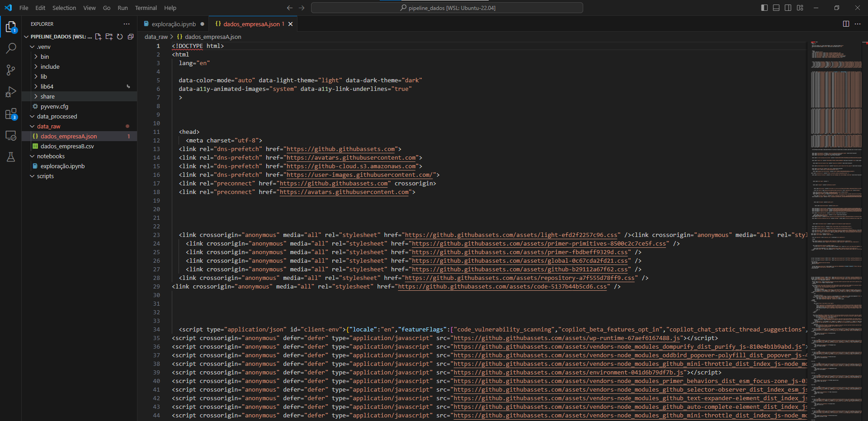Expand the include folder
Screen dimensions: 868x421
[36, 66]
